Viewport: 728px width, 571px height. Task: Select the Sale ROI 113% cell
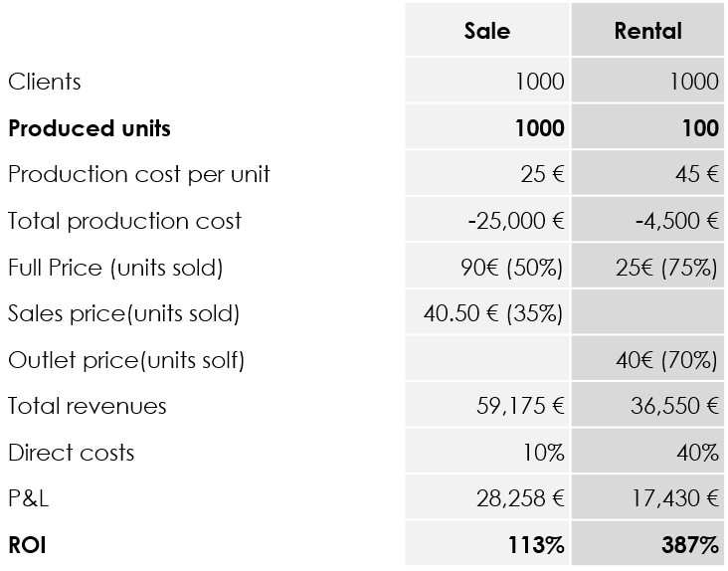pos(487,543)
